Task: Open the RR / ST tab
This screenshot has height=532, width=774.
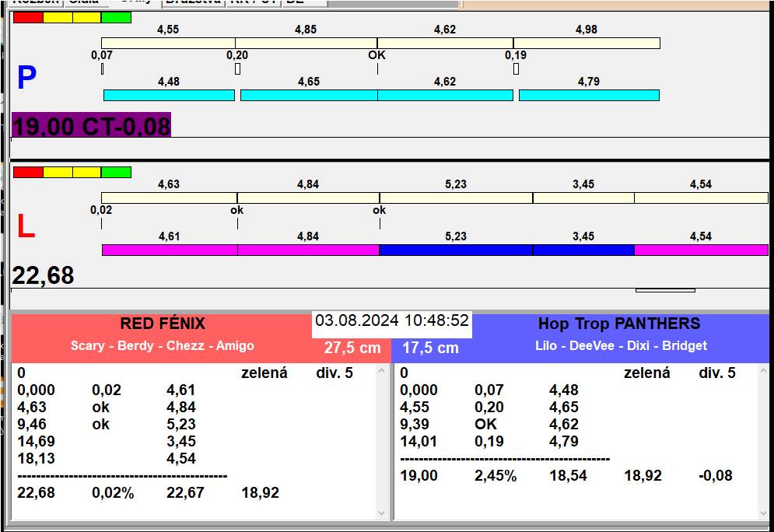Action: point(252,2)
